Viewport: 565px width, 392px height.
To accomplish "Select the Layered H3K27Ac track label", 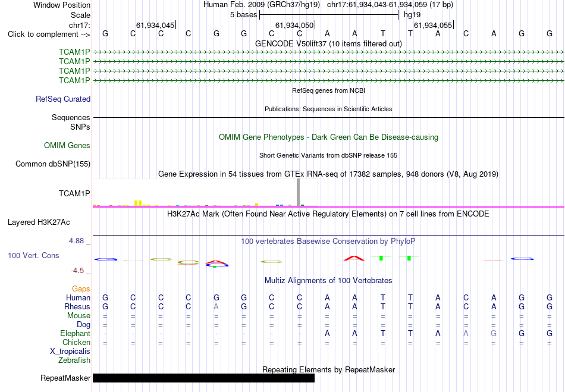I will pyautogui.click(x=39, y=222).
